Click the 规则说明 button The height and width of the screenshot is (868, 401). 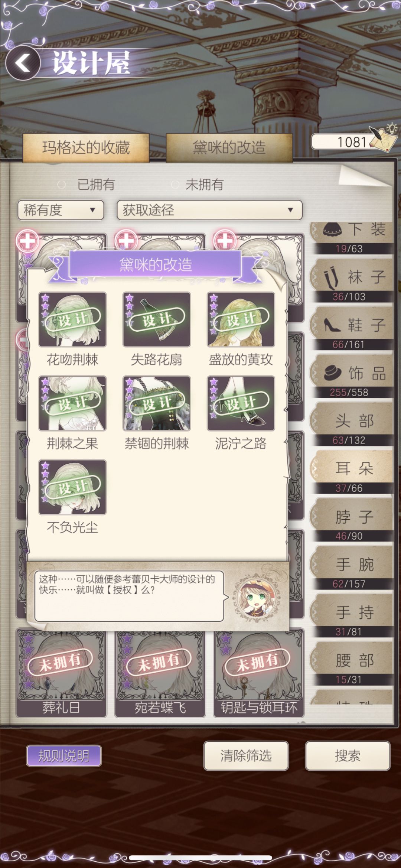click(x=64, y=755)
